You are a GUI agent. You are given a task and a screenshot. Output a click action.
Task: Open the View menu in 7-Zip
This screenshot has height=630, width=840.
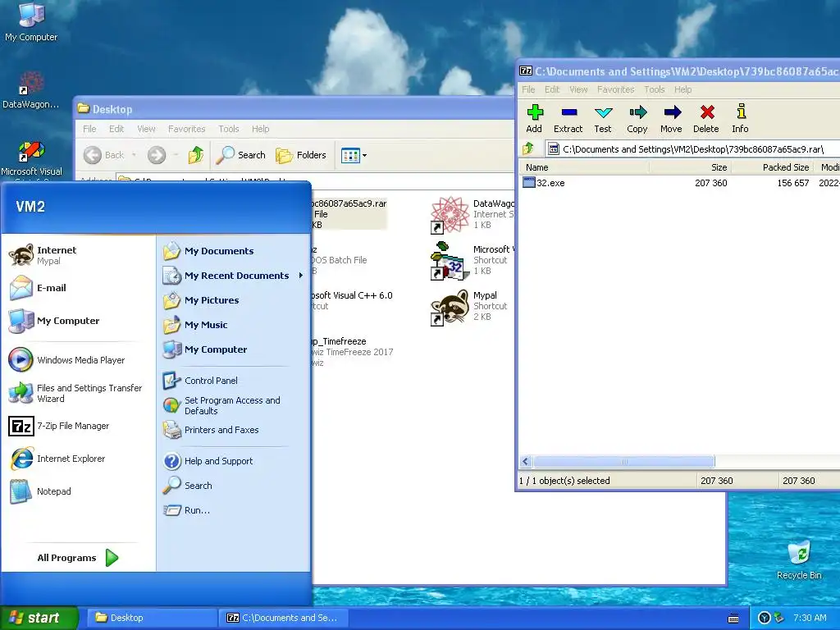tap(578, 89)
